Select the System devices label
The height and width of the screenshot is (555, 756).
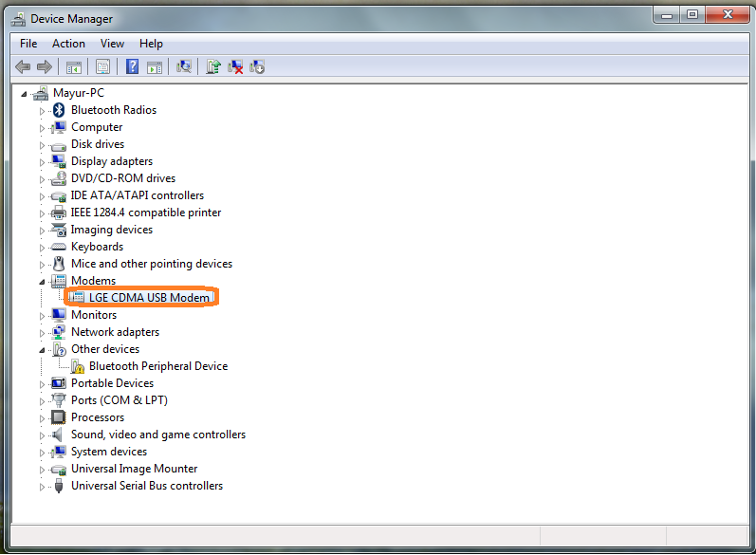pyautogui.click(x=109, y=452)
